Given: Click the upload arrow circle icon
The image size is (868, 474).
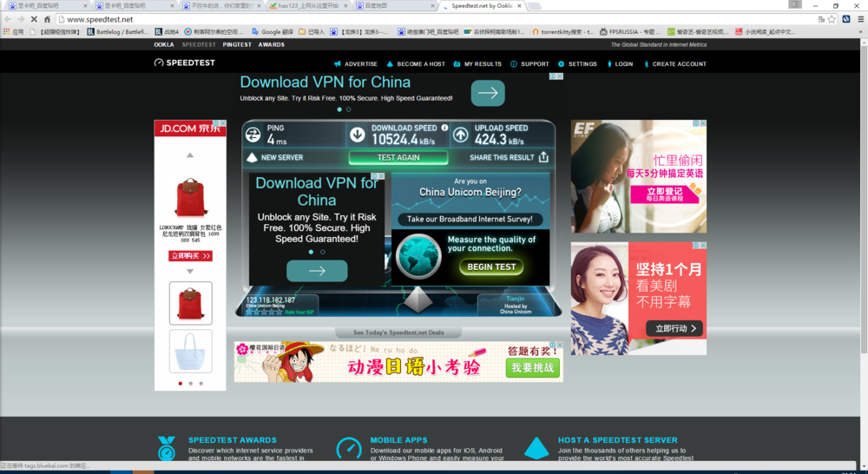Looking at the screenshot, I should (461, 135).
